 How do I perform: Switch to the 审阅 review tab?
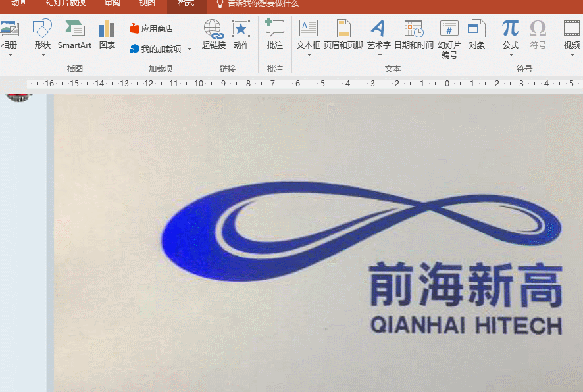113,4
